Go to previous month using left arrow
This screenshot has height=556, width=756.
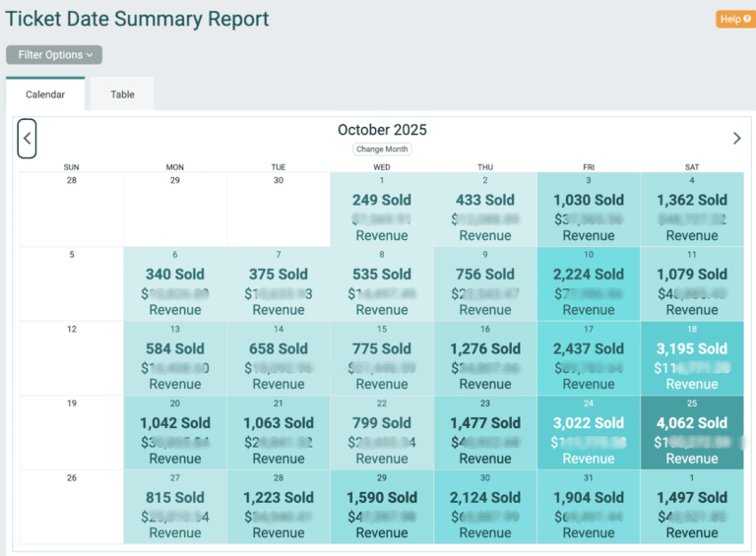(x=28, y=138)
